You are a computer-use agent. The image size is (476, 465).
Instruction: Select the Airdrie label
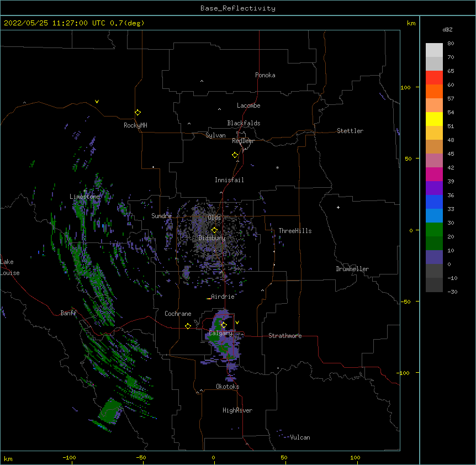[x=223, y=297]
